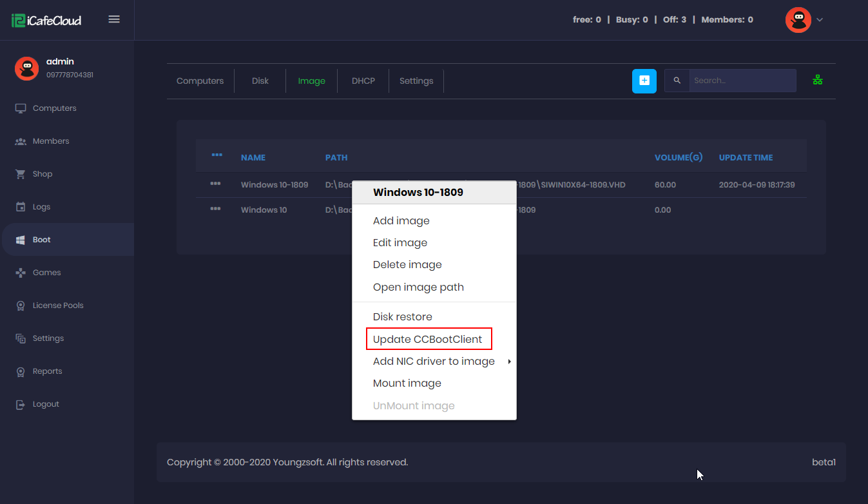
Task: View the Logs section
Action: (43, 206)
